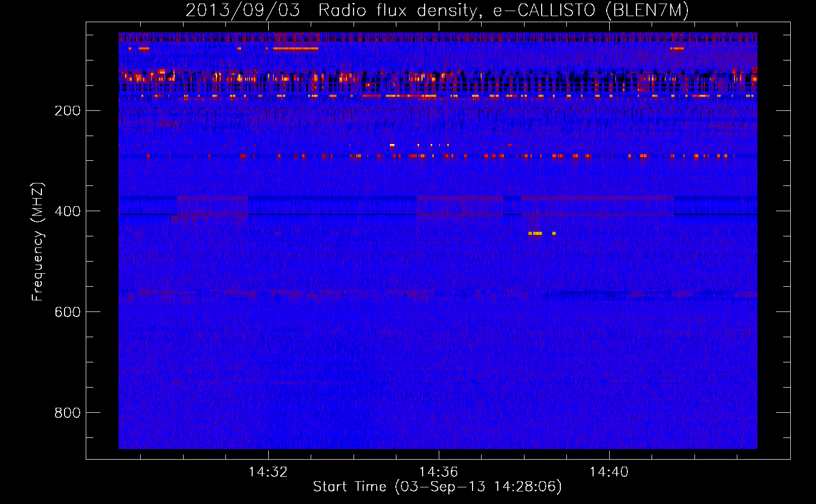Image resolution: width=816 pixels, height=504 pixels.
Task: Click the 600 frequency tick label
Action: 68,312
